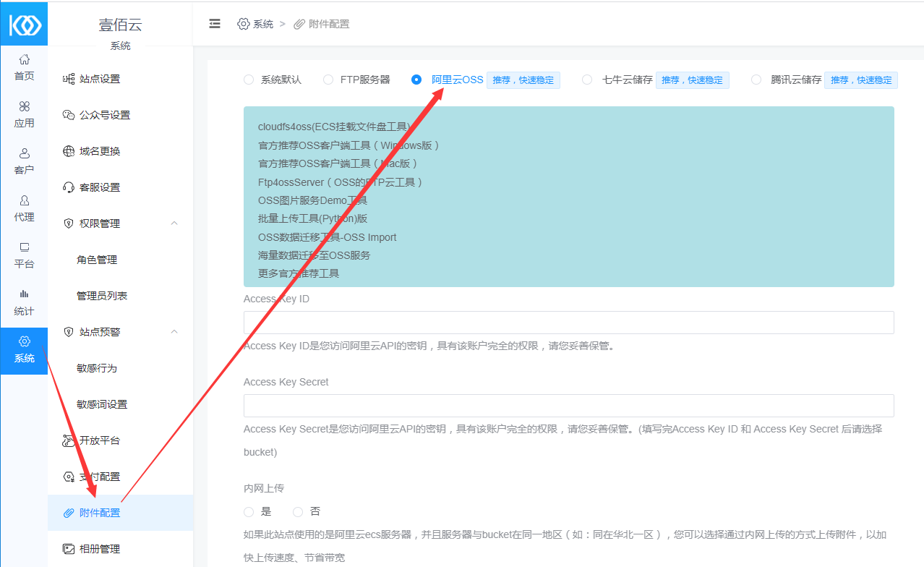Click the 站点设置 menu icon

tap(69, 79)
